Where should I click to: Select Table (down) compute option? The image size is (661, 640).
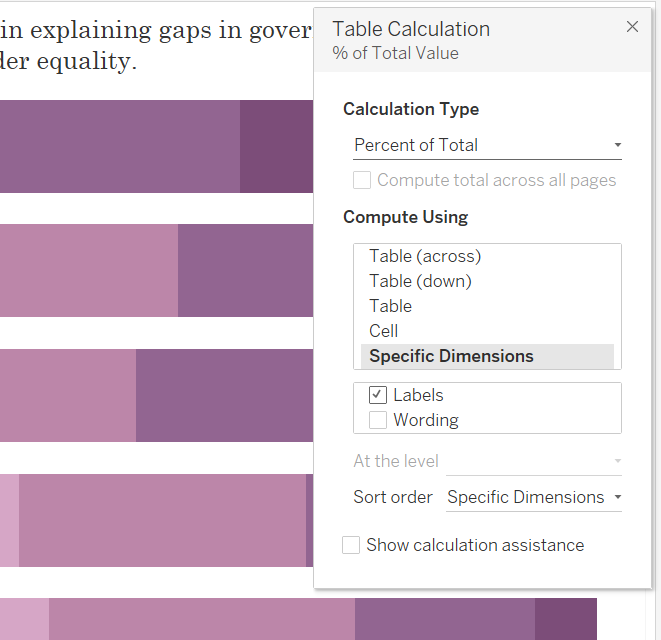click(420, 281)
